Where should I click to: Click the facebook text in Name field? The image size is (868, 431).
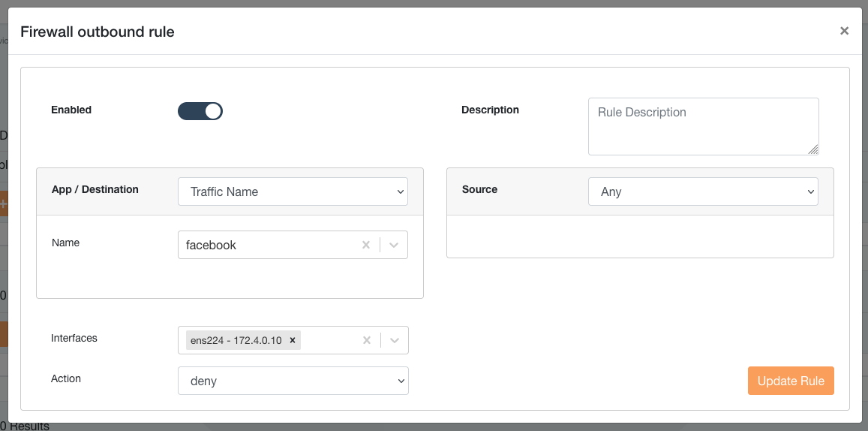tap(212, 245)
